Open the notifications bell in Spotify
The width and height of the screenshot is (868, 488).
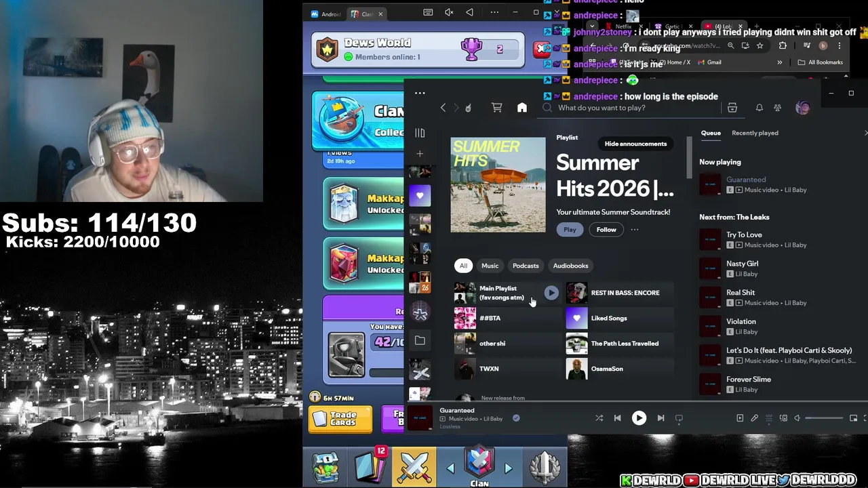(759, 108)
